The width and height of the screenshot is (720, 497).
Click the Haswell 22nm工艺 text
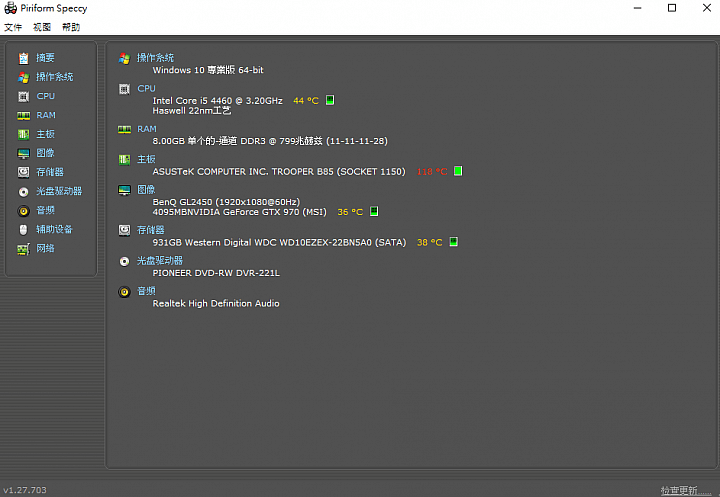[192, 111]
